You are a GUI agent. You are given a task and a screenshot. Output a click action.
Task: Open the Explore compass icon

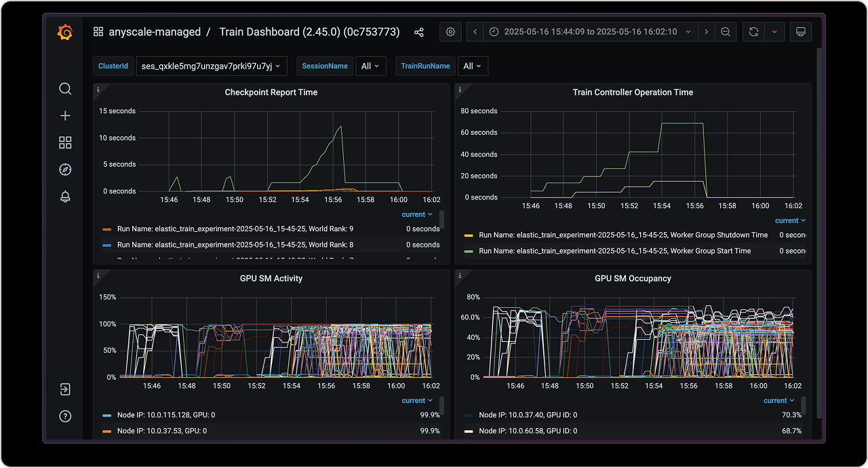point(65,170)
